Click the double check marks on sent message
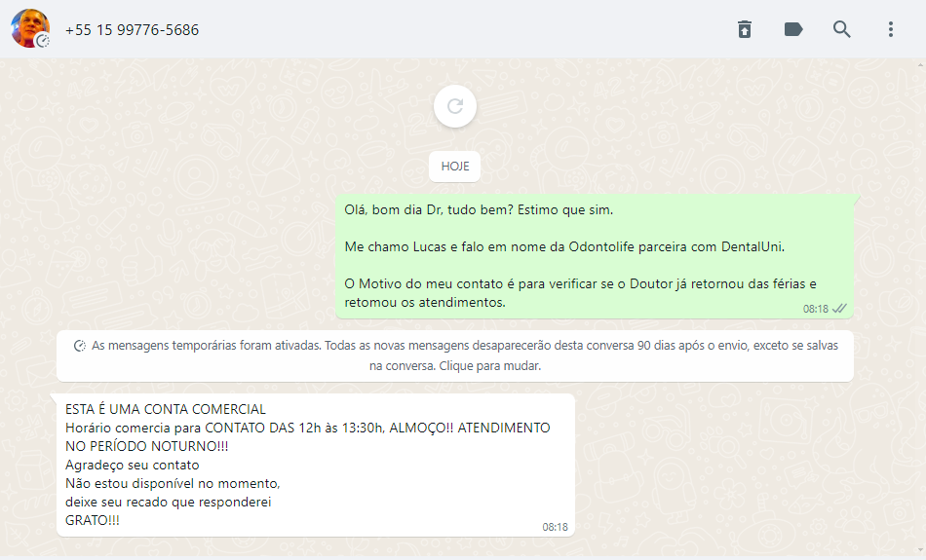This screenshot has height=560, width=926. point(839,309)
